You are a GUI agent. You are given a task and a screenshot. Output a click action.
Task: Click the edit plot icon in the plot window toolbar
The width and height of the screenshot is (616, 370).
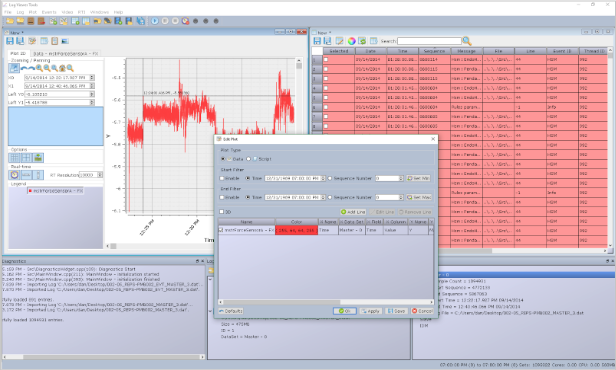(32, 41)
